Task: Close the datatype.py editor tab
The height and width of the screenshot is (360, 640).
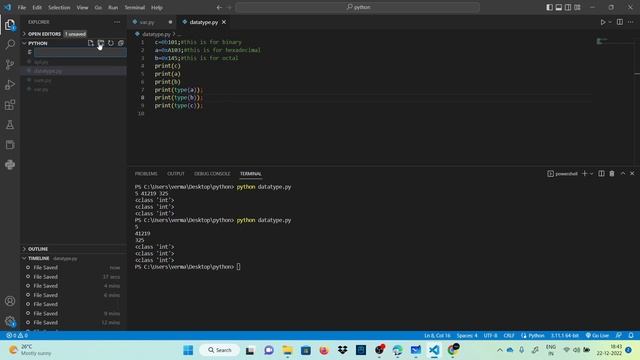Action: (224, 22)
